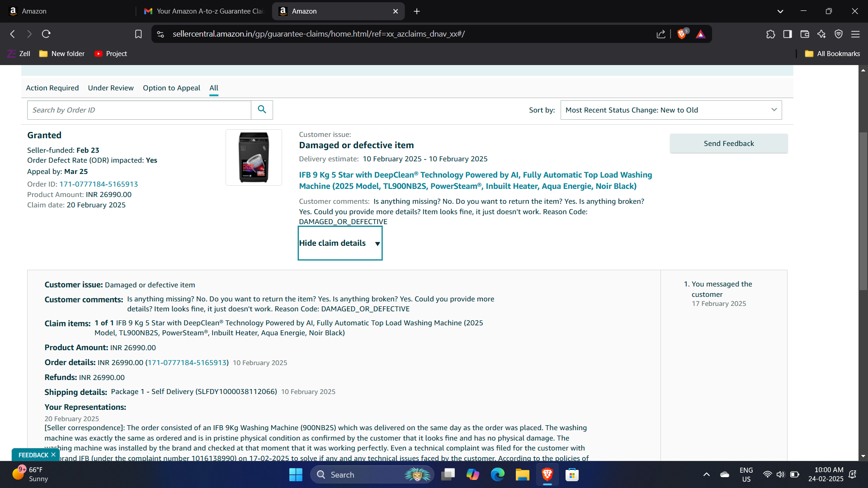Screen dimensions: 868x488
Task: Click the browser forward arrow
Action: click(29, 34)
